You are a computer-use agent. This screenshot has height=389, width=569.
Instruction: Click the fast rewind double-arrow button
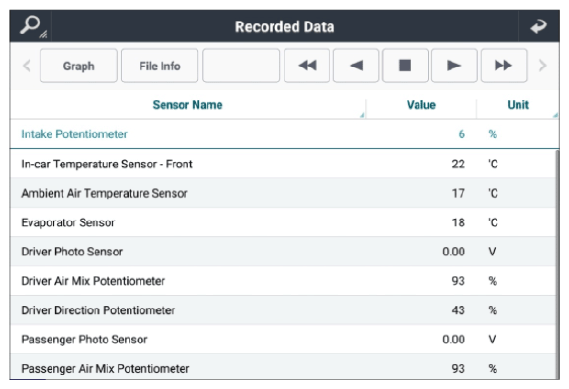tap(307, 66)
